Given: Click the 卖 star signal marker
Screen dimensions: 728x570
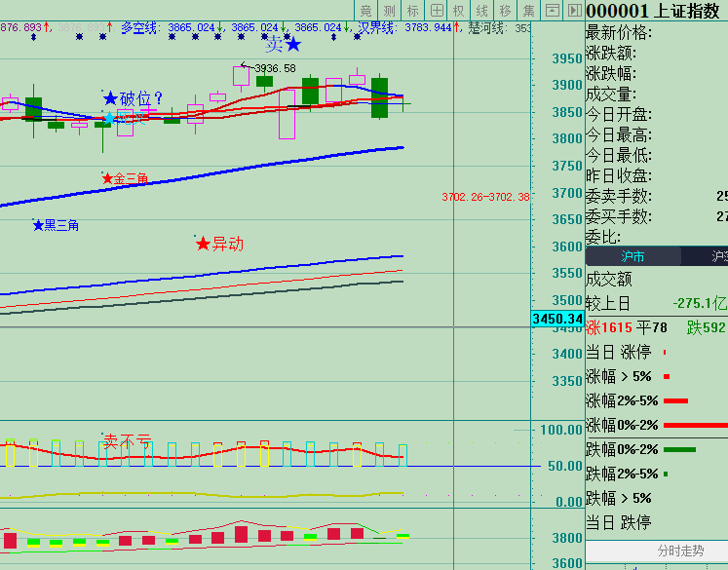Looking at the screenshot, I should tap(284, 45).
